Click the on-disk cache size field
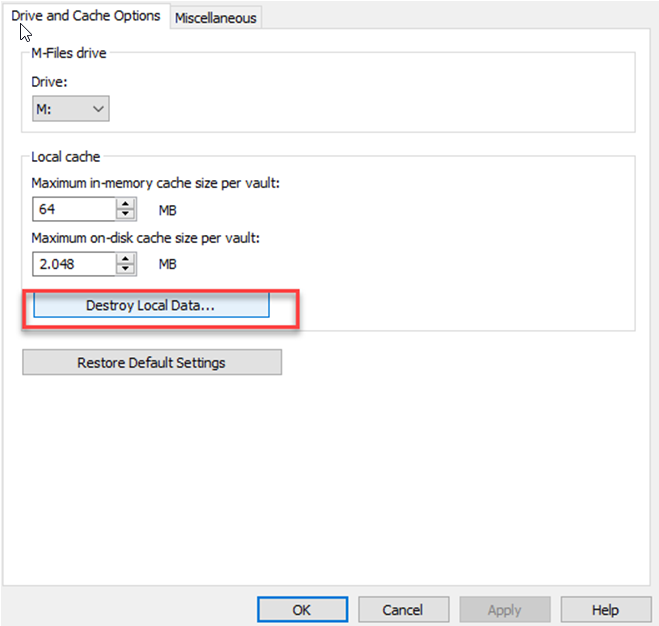 tap(74, 264)
